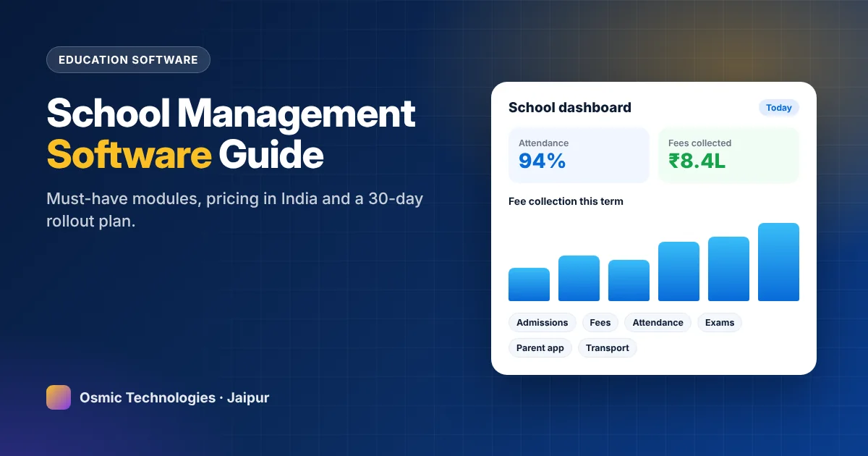Select the EDUCATION SOFTWARE badge
The width and height of the screenshot is (868, 456).
click(128, 59)
